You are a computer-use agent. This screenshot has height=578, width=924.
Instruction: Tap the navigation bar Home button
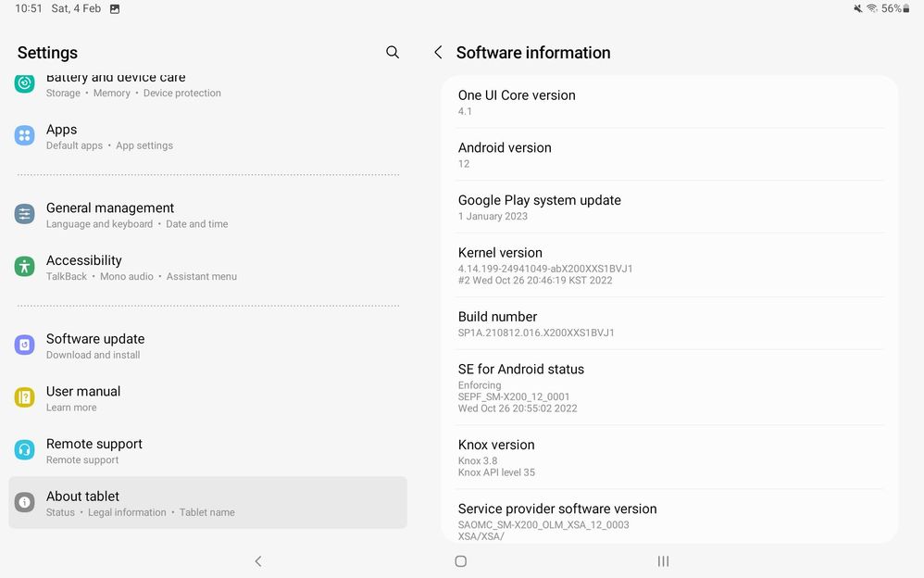461,561
